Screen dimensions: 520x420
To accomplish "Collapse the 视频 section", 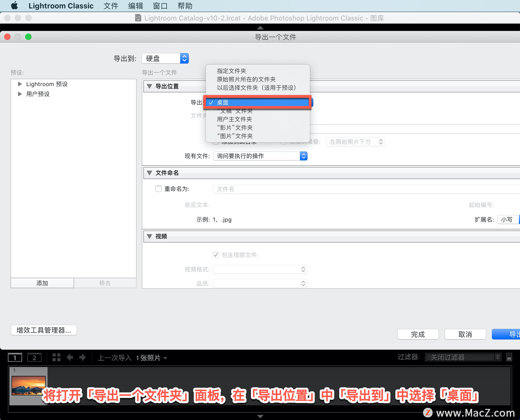I will point(149,236).
